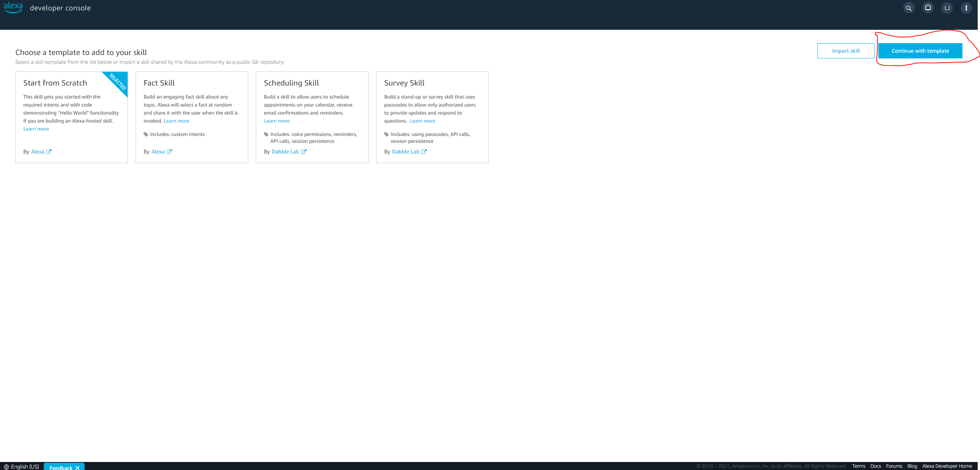980x470 pixels.
Task: Click external link icon on Scheduling Skill's Dabble Lab
Action: tap(304, 152)
